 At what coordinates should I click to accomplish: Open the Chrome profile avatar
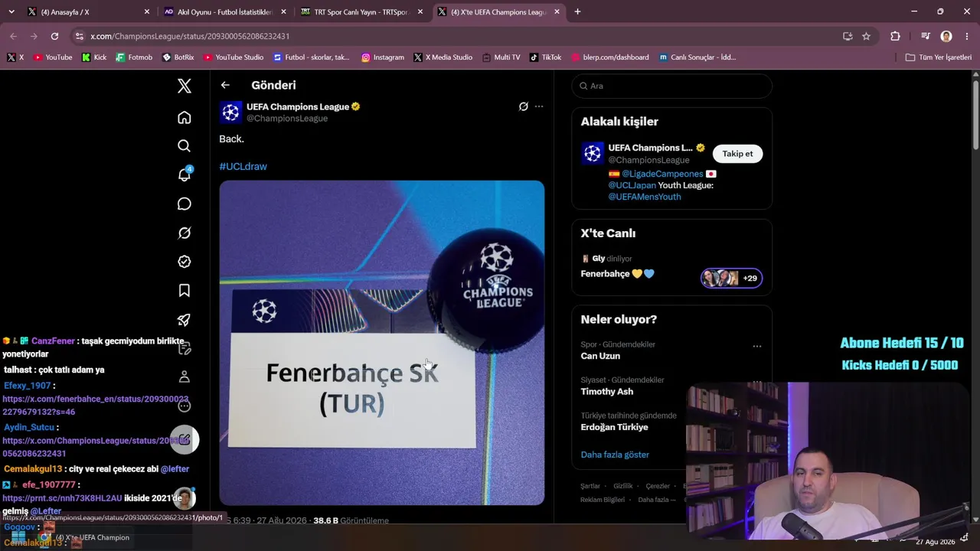pos(946,36)
